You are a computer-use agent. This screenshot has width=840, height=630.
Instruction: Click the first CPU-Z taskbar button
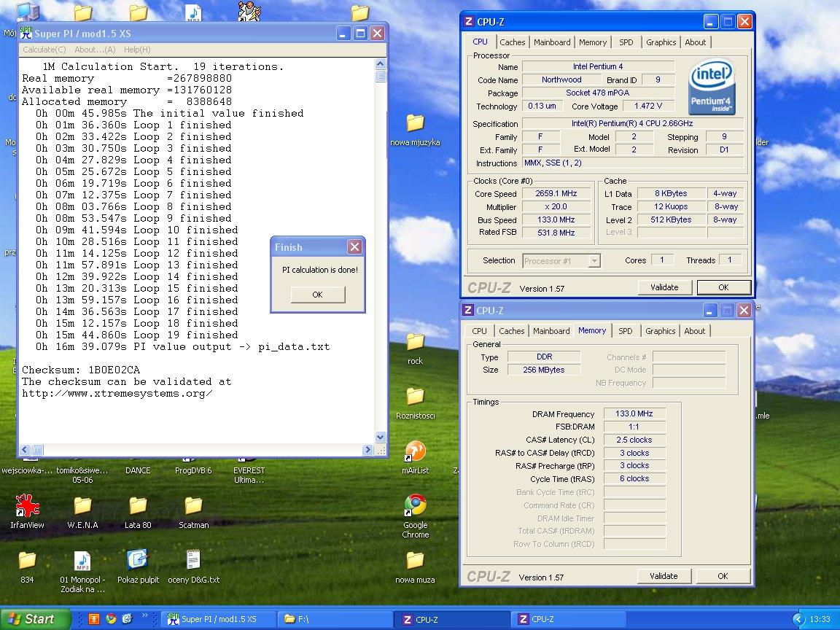pos(451,619)
